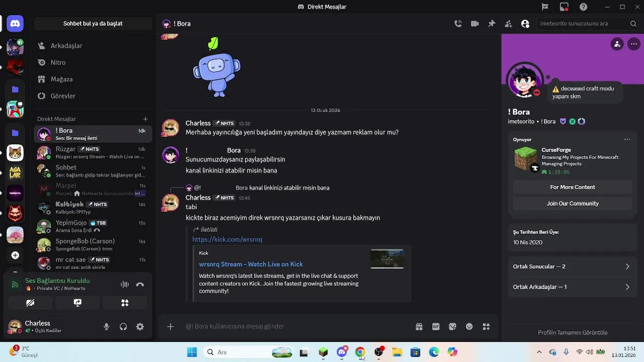
Task: Open Discord home direct messages icon
Action: (x=15, y=24)
